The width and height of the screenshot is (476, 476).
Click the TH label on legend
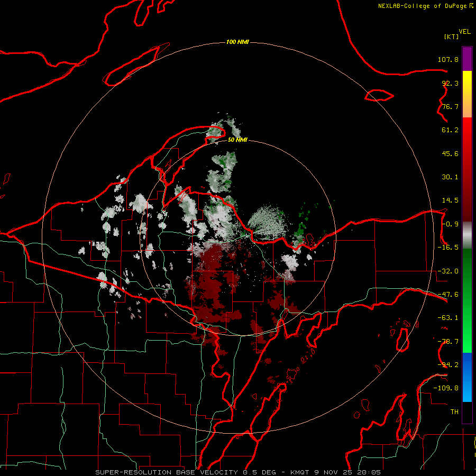point(454,412)
